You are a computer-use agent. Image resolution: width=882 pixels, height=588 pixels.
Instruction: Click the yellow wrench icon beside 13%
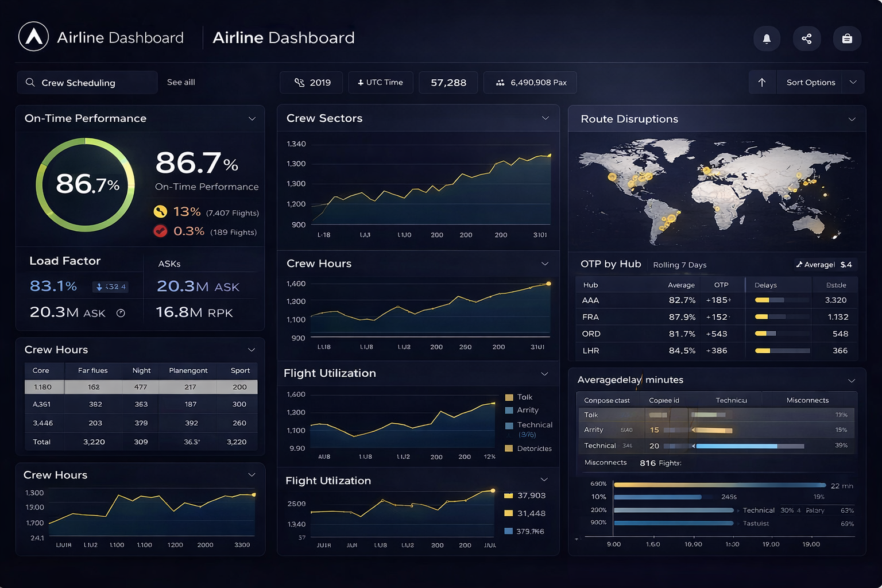(x=160, y=211)
